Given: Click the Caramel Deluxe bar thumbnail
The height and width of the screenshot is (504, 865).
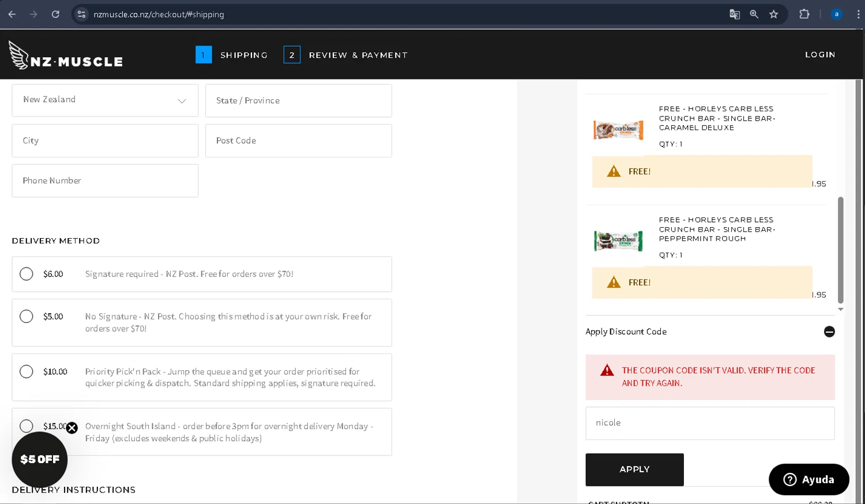Looking at the screenshot, I should click(618, 130).
